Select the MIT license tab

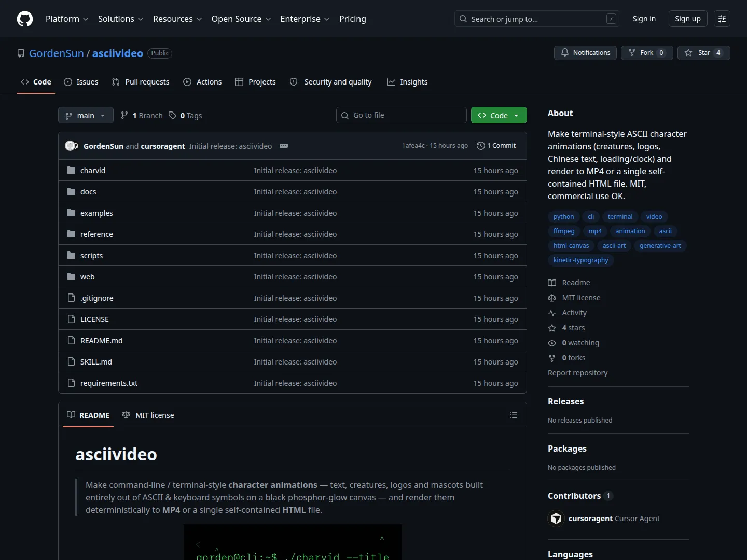pyautogui.click(x=148, y=415)
